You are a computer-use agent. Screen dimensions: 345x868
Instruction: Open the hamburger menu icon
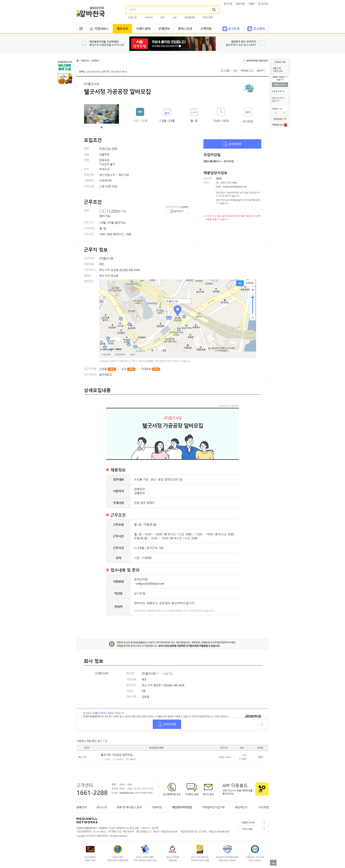pyautogui.click(x=81, y=29)
